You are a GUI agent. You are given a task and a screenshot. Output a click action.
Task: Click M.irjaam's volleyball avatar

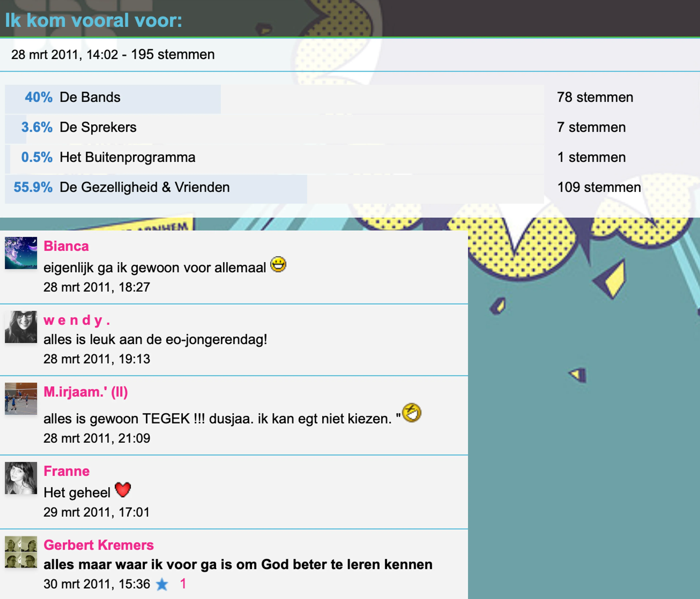(x=21, y=398)
